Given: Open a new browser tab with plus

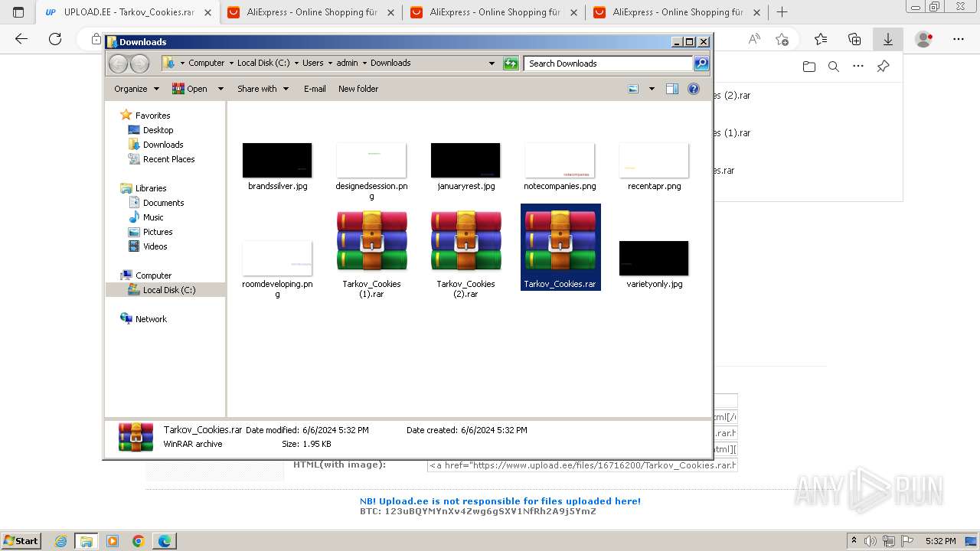Looking at the screenshot, I should tap(782, 12).
